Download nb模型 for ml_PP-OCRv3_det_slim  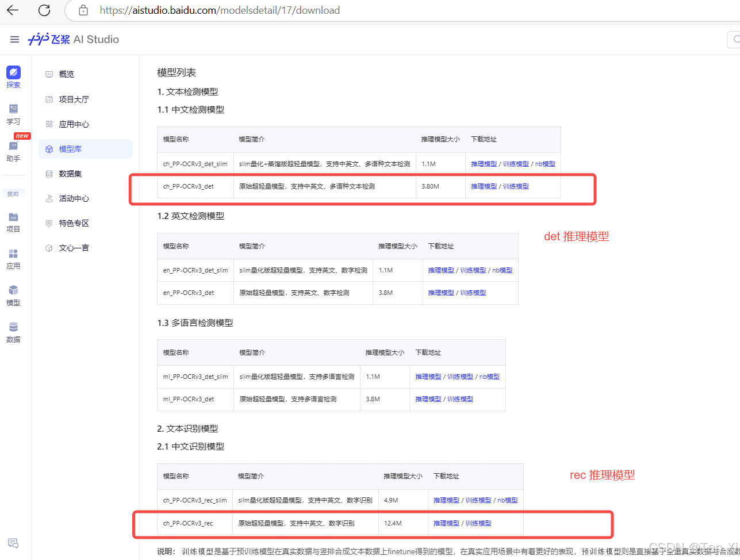tap(490, 377)
